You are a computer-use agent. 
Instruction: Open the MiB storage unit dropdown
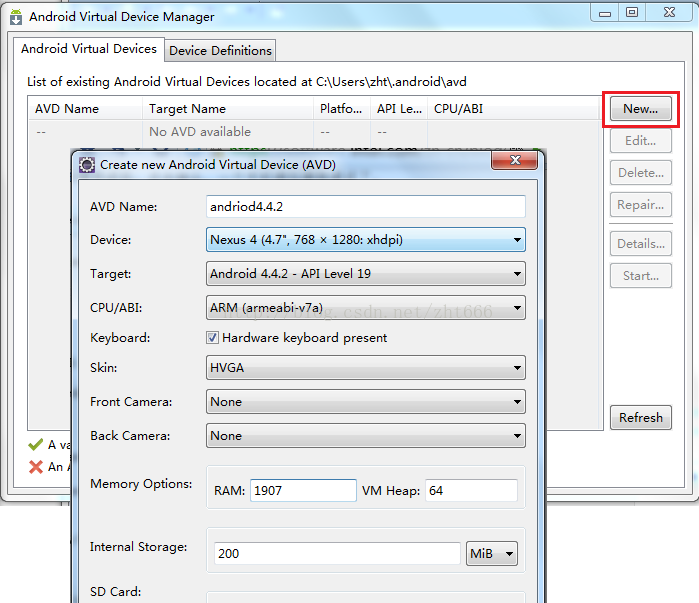tap(492, 554)
